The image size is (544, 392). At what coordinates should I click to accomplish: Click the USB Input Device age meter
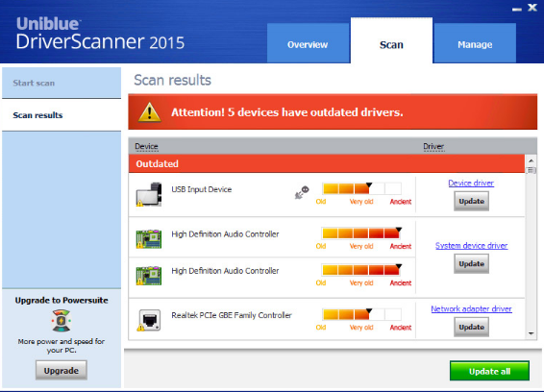pos(361,188)
